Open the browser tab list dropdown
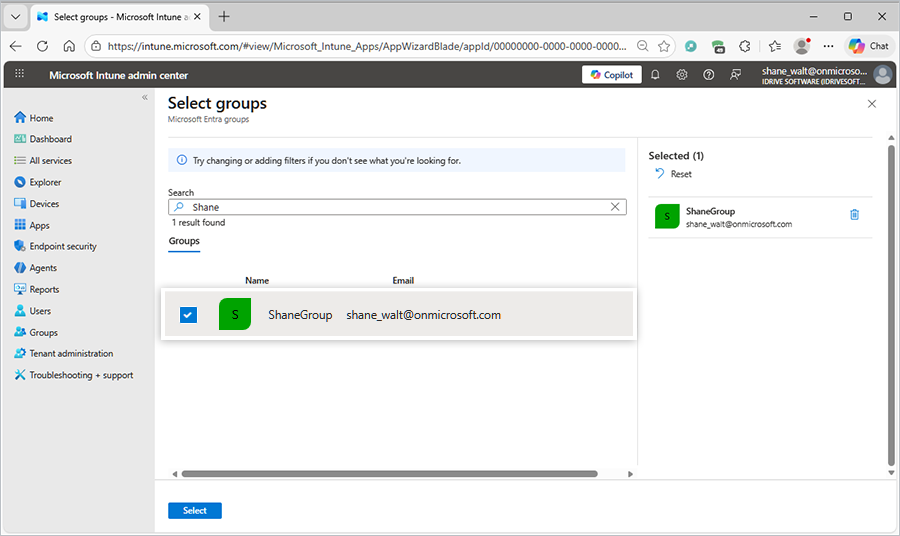Image resolution: width=900 pixels, height=536 pixels. [15, 17]
